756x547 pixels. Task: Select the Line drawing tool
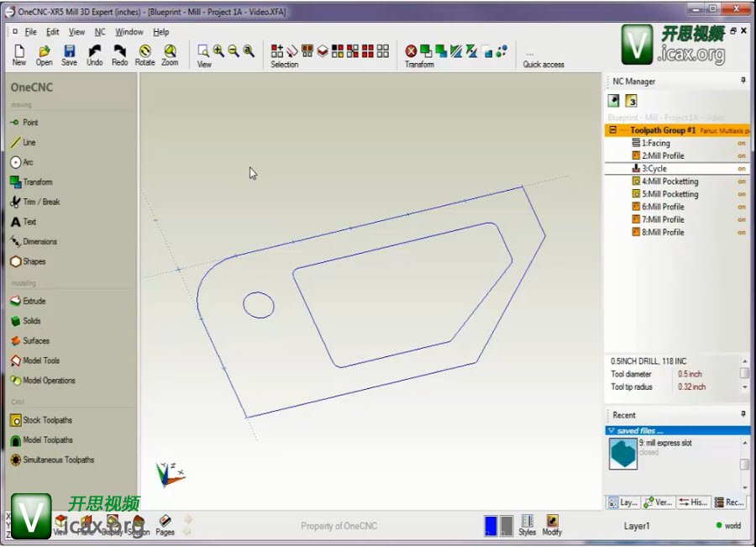tap(23, 142)
